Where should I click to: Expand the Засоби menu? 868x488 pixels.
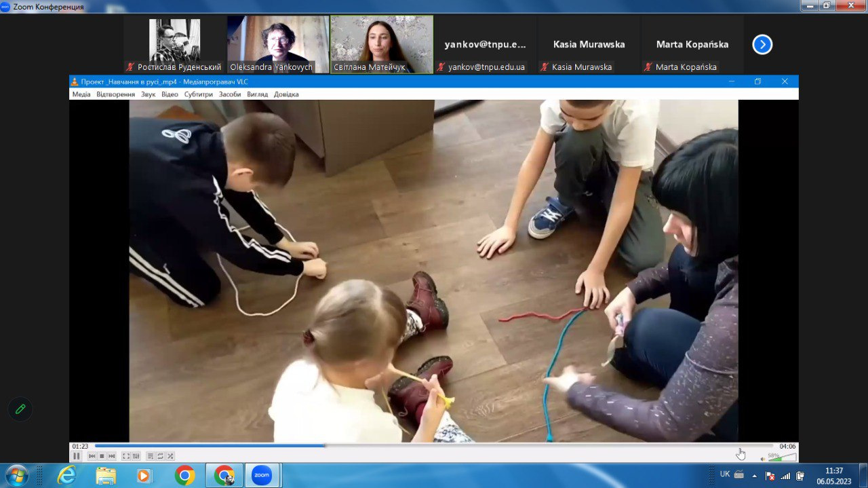tap(230, 94)
